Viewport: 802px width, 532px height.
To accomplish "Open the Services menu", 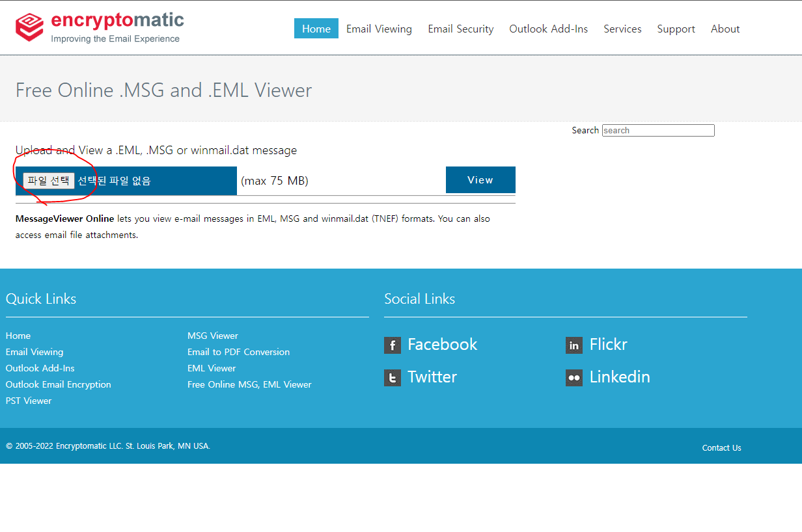I will tap(622, 29).
